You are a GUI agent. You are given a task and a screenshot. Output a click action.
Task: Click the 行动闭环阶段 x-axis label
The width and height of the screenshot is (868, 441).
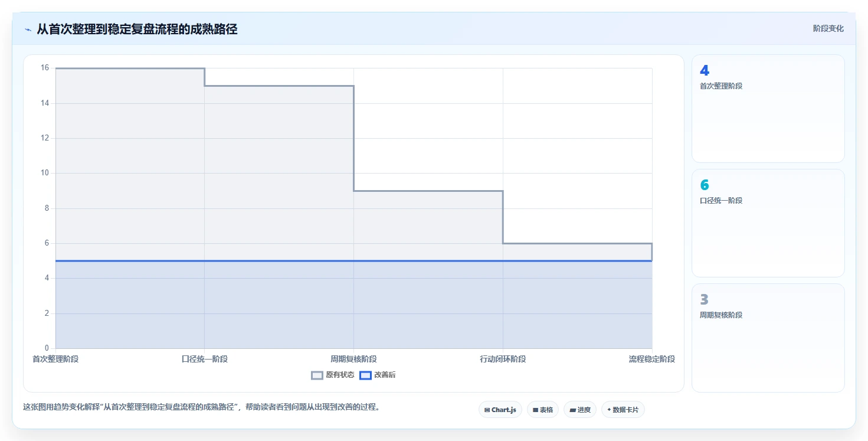click(x=503, y=359)
